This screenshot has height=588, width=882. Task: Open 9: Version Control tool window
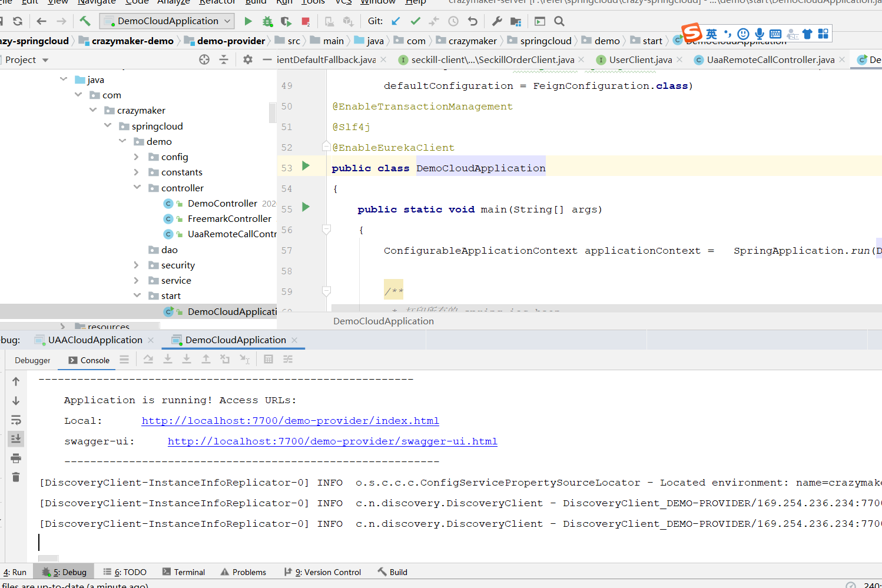click(323, 572)
